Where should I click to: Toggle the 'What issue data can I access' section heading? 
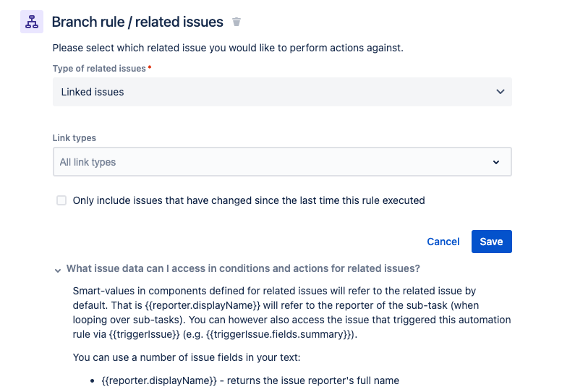click(243, 268)
